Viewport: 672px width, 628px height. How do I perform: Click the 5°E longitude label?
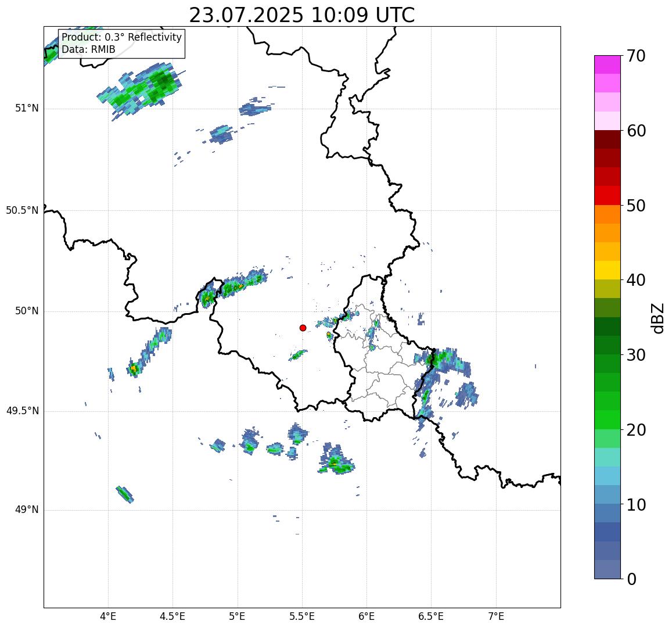238,617
